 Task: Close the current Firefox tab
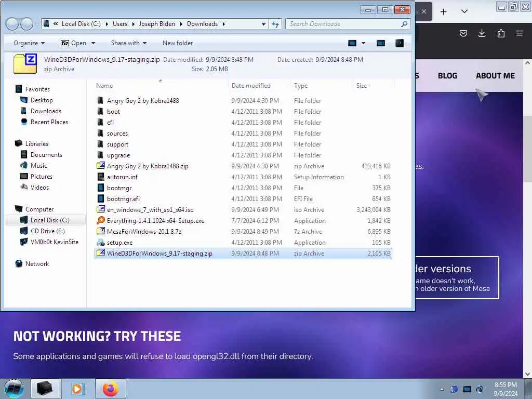point(424,11)
